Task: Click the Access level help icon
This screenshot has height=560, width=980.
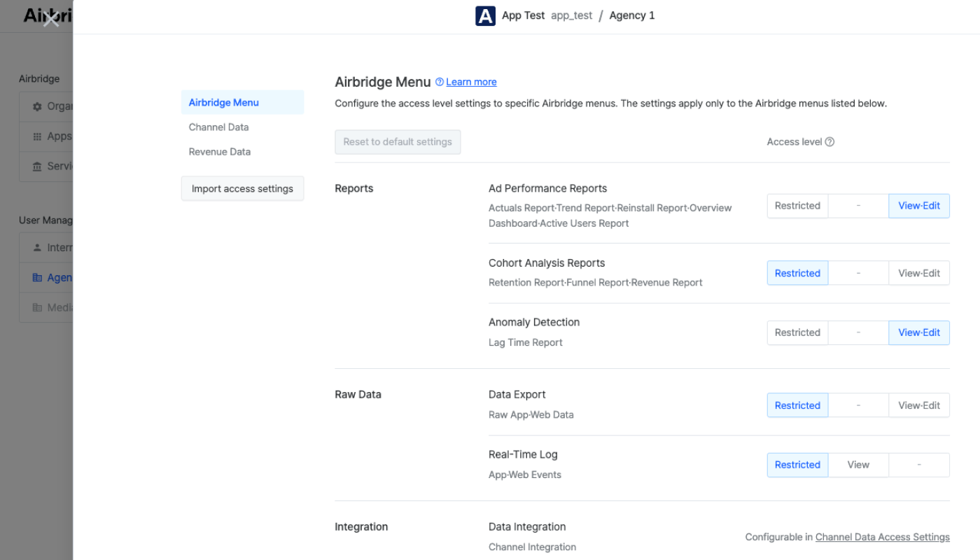Action: coord(829,141)
